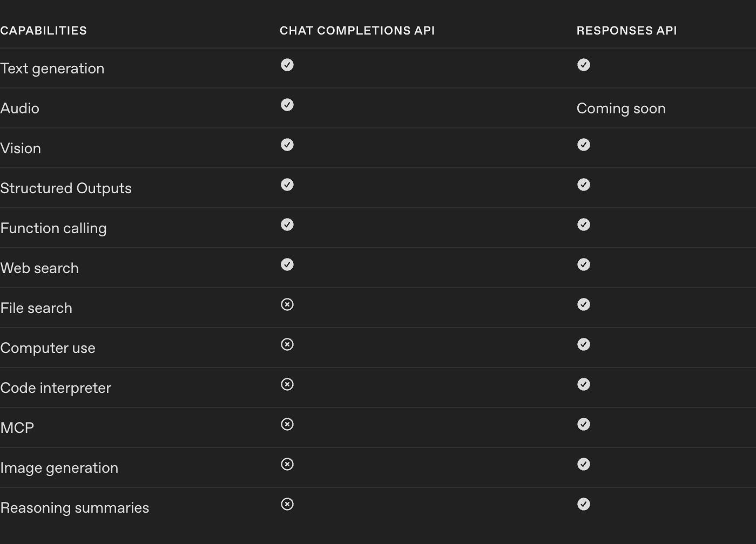Click the File search cross icon
Image resolution: width=756 pixels, height=544 pixels.
coord(287,304)
